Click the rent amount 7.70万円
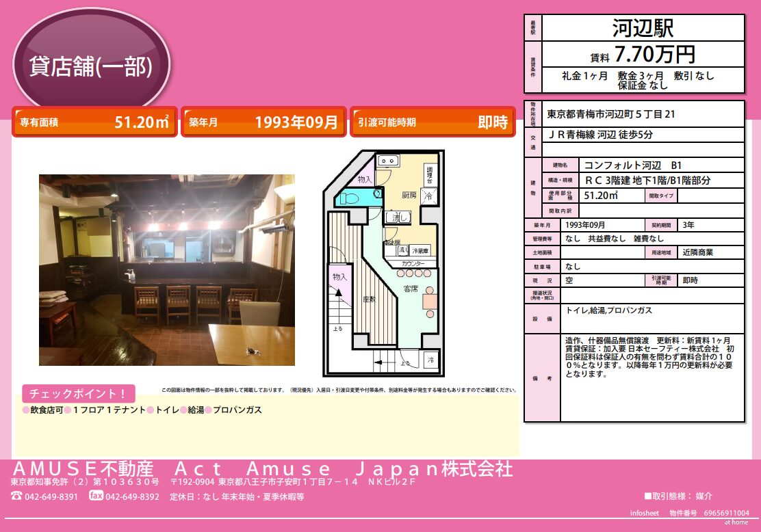The width and height of the screenshot is (761, 532). (x=654, y=54)
